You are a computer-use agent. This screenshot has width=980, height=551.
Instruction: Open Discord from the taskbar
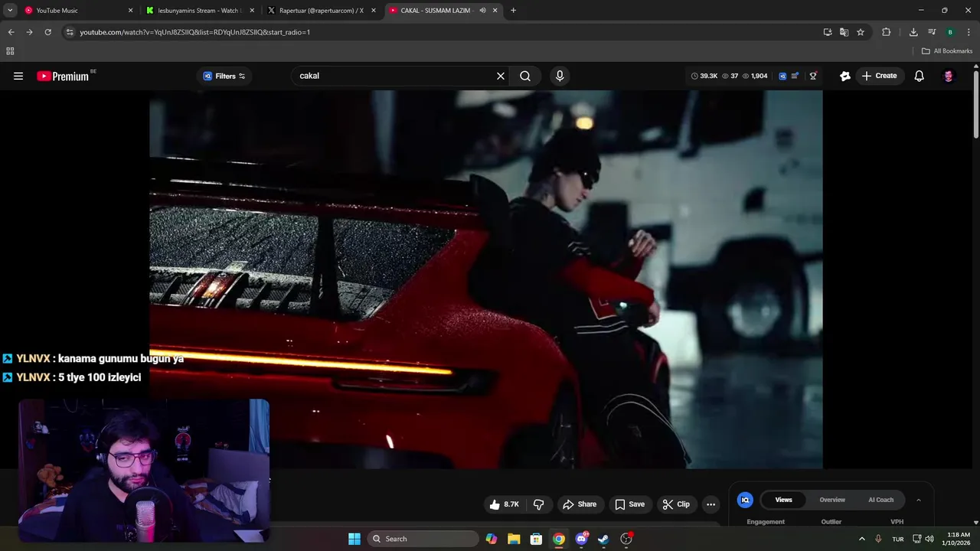pos(581,539)
